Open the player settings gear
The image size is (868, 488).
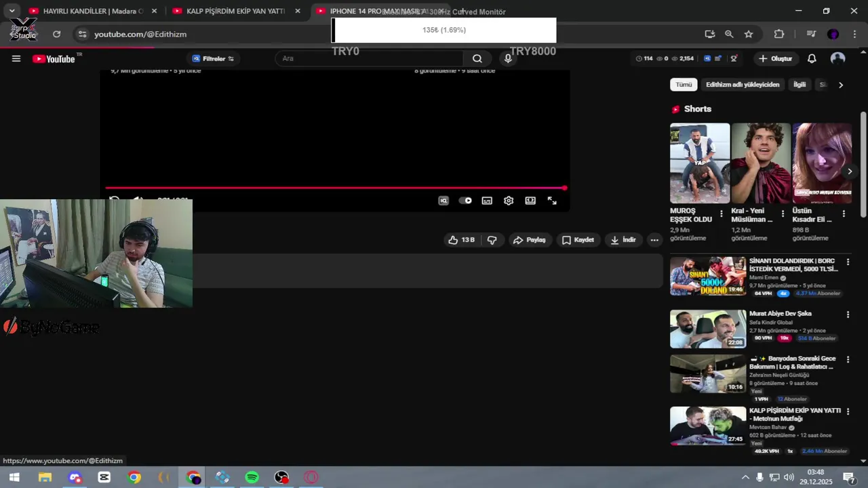509,201
